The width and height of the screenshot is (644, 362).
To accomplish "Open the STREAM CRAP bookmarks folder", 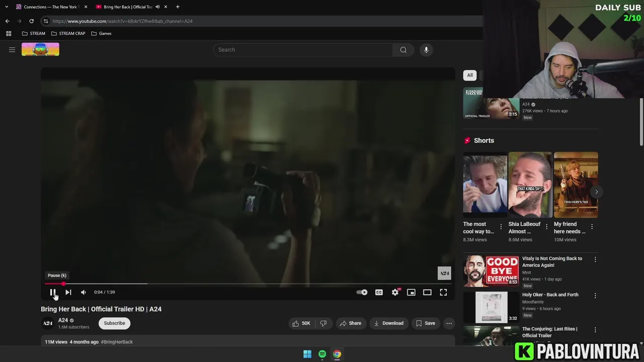I will coord(68,34).
